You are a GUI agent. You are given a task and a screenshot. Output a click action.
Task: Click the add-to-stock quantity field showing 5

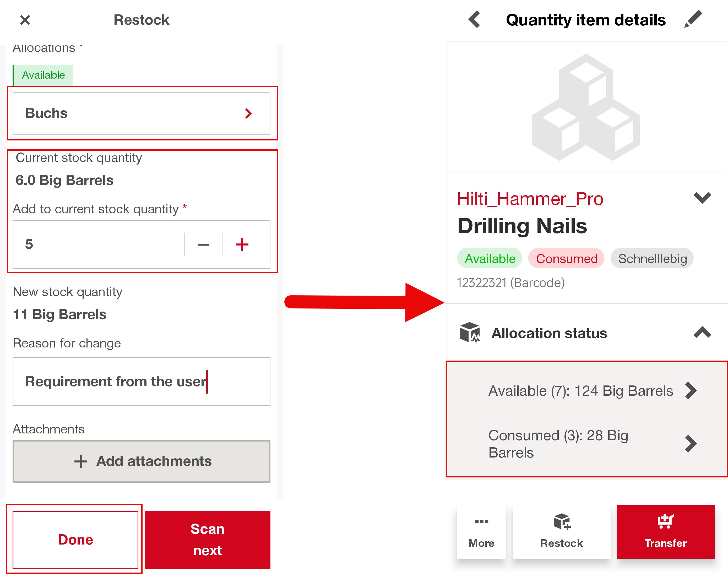(x=98, y=244)
